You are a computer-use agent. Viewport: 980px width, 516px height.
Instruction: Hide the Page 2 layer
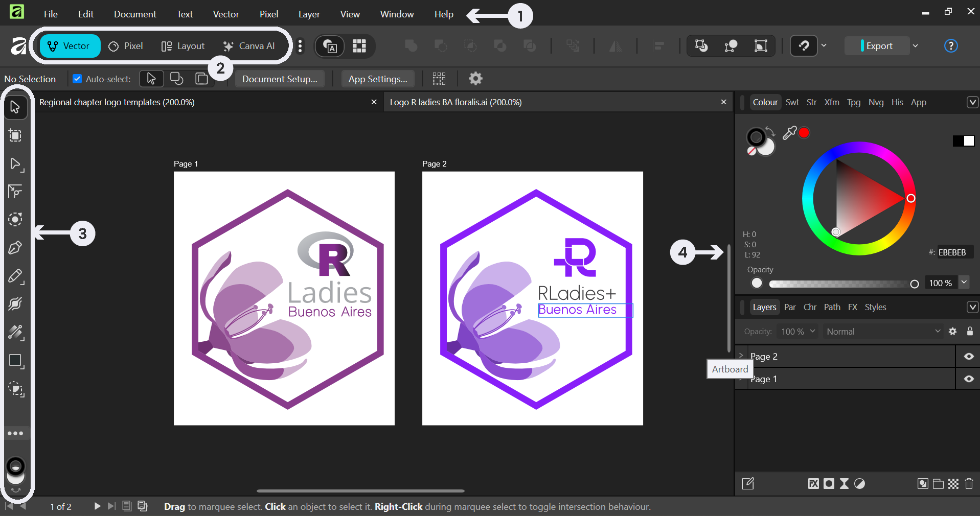point(969,357)
